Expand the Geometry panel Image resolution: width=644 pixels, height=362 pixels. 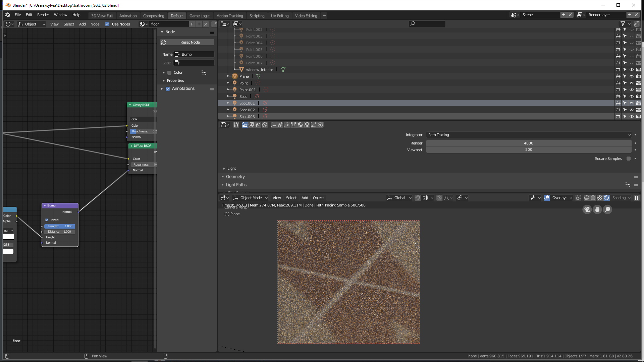pos(235,177)
